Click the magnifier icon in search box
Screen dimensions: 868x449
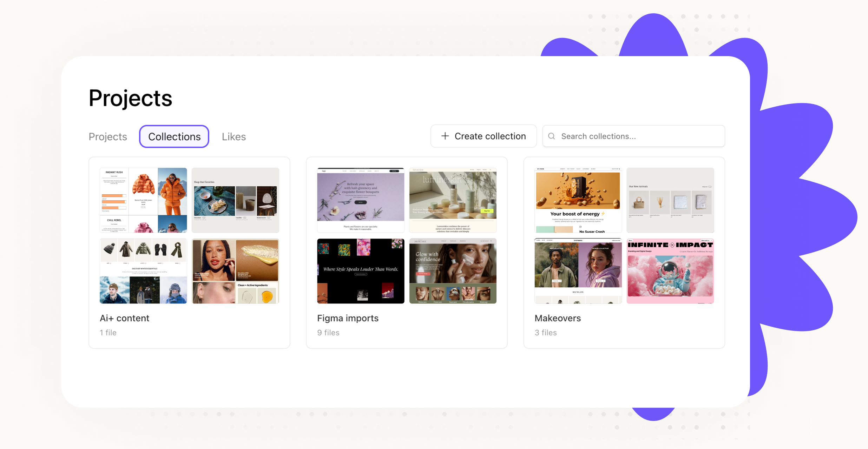(x=552, y=136)
